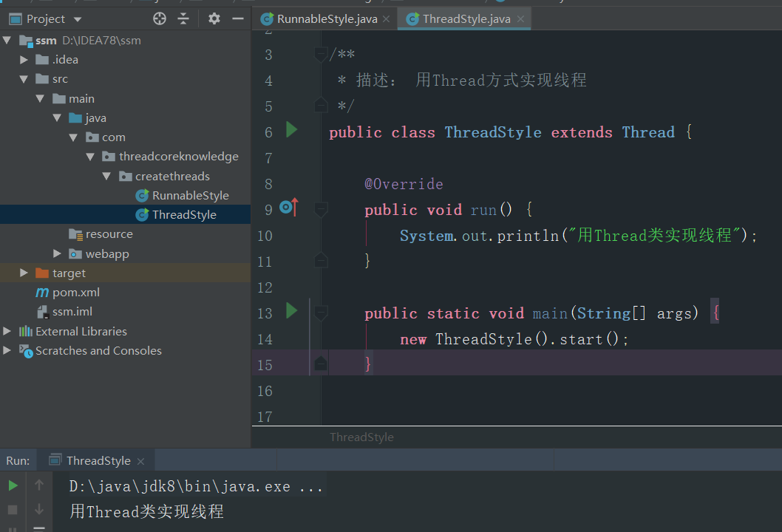Image resolution: width=782 pixels, height=532 pixels.
Task: Rerun ThreadStyle with green play button
Action: point(13,485)
